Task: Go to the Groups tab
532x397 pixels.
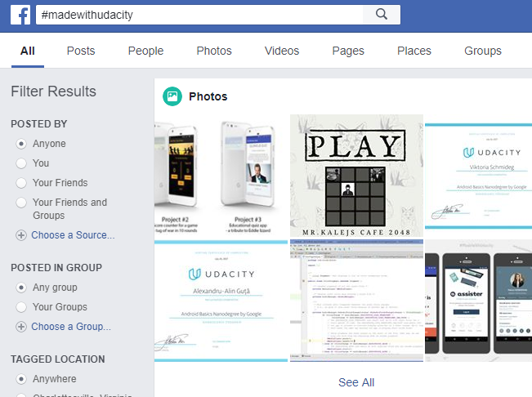Action: point(482,51)
